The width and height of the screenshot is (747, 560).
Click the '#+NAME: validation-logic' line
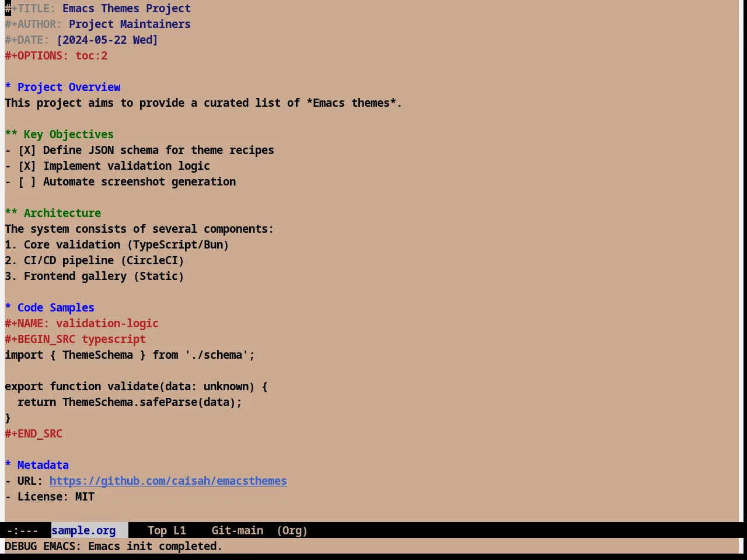coord(82,324)
